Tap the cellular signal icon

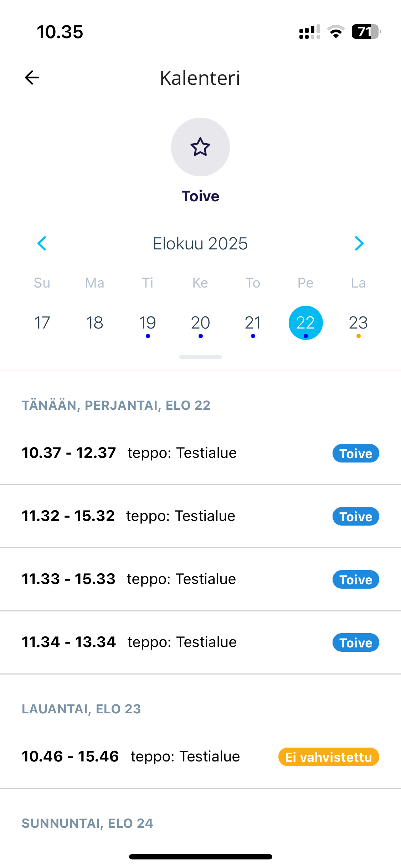[x=309, y=32]
